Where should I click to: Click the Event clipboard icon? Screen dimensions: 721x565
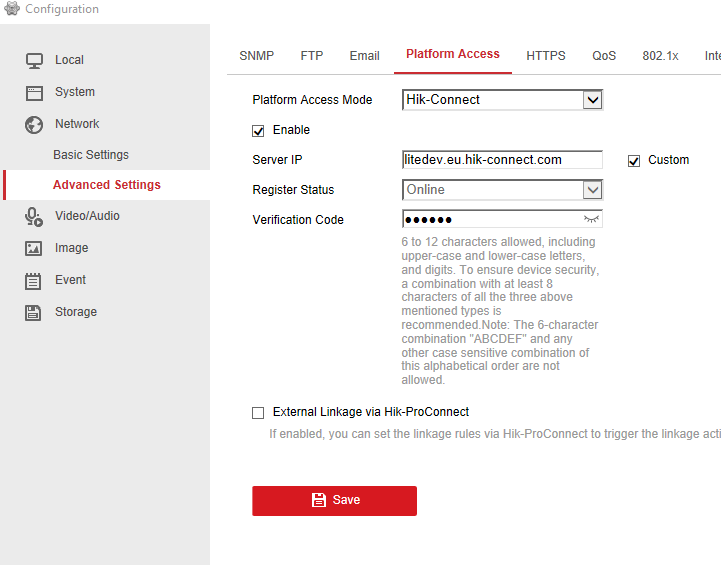[x=34, y=280]
